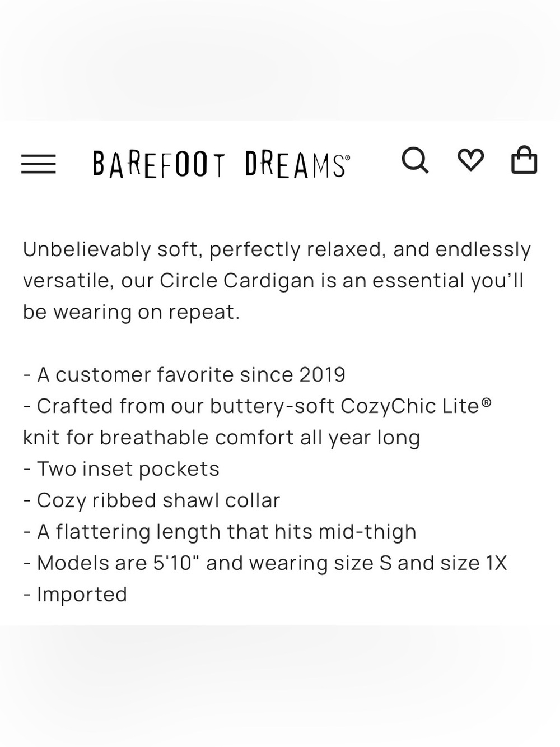View the shopping bag icon

524,160
